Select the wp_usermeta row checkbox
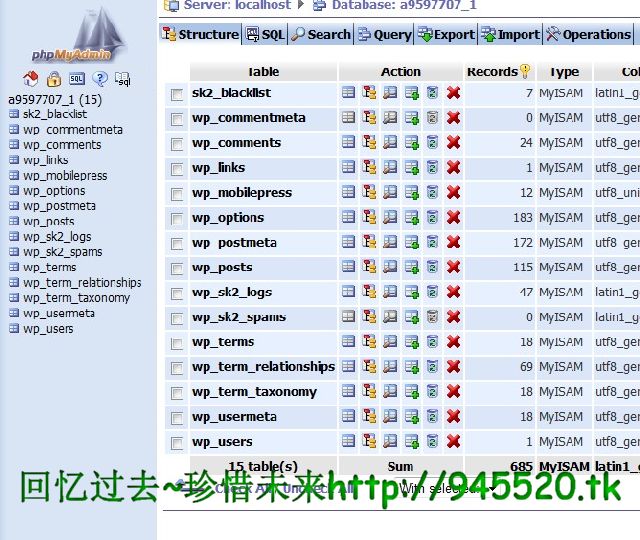The height and width of the screenshot is (540, 640). (177, 418)
